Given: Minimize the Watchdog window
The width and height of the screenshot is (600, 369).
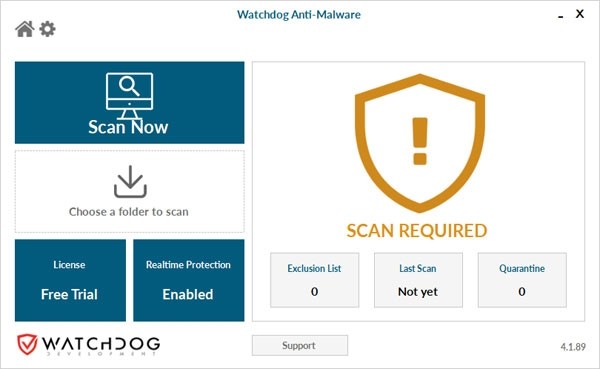Looking at the screenshot, I should click(x=561, y=15).
